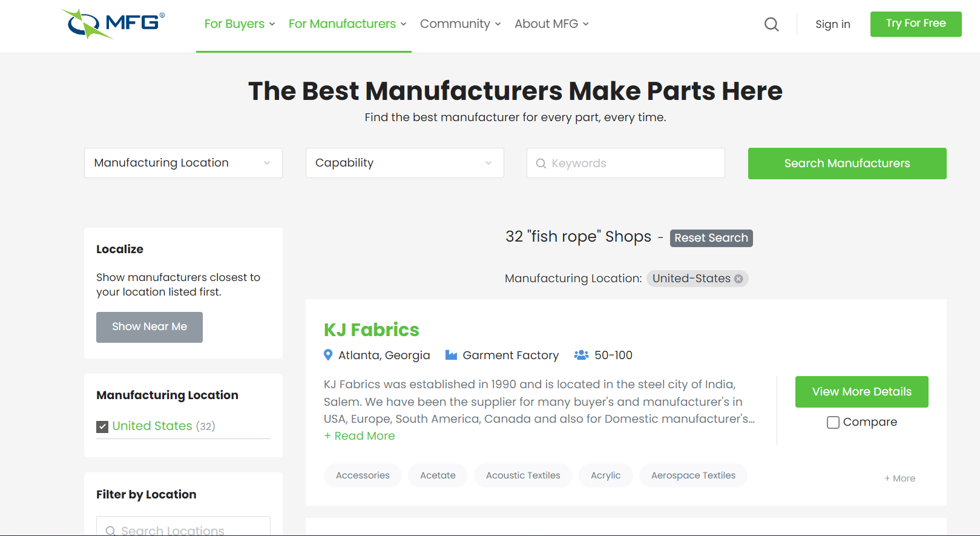Click the Garment Factory text
Image resolution: width=980 pixels, height=536 pixels.
click(511, 356)
